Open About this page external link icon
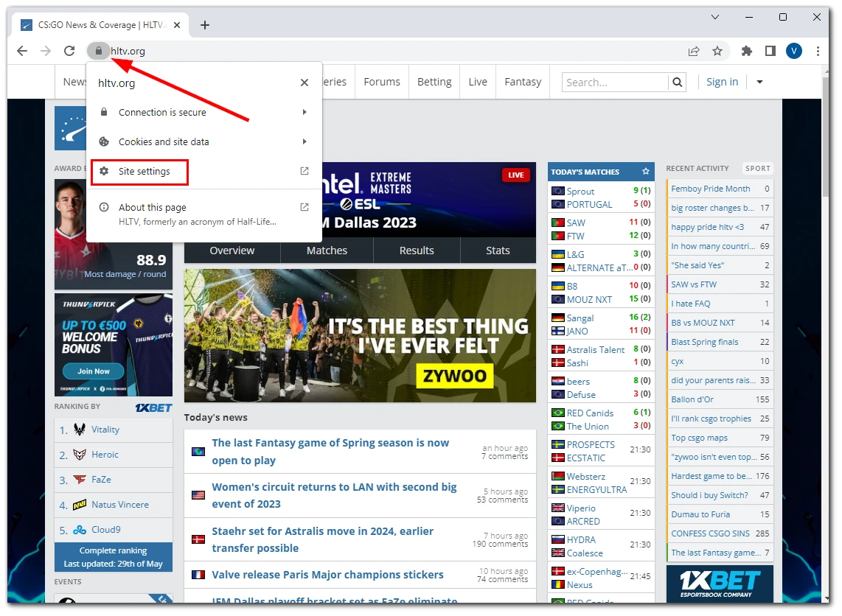Screen dimensions: 842x616 pyautogui.click(x=305, y=207)
